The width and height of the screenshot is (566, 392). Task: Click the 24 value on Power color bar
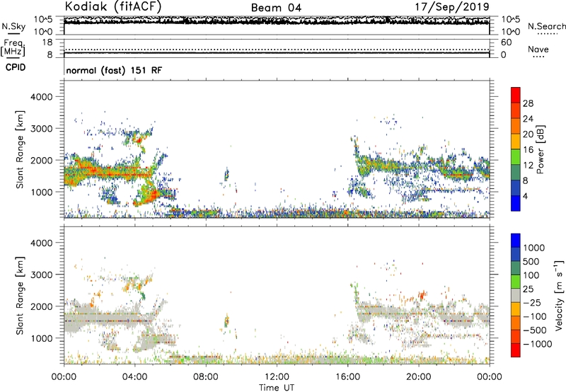pos(528,119)
